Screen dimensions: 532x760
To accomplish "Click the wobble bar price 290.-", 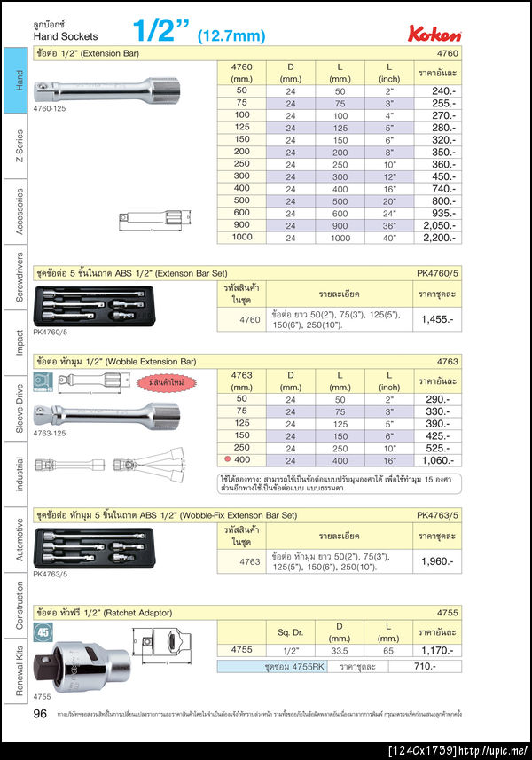I will point(437,399).
